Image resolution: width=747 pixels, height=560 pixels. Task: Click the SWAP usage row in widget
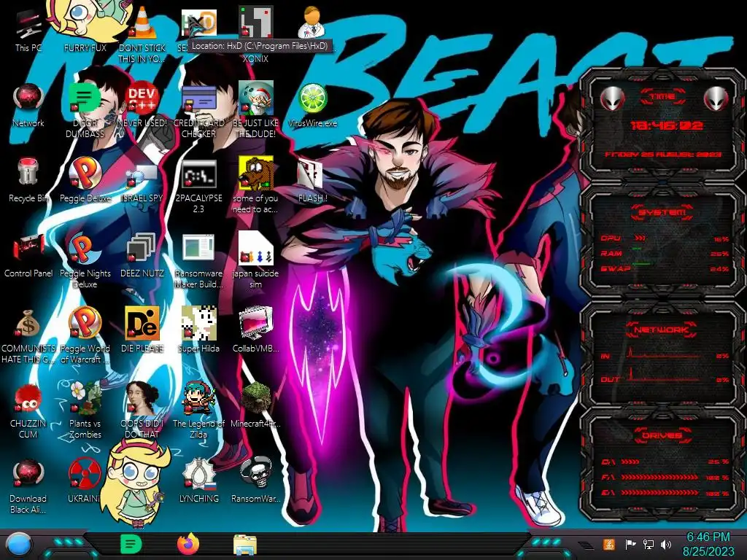coord(665,268)
